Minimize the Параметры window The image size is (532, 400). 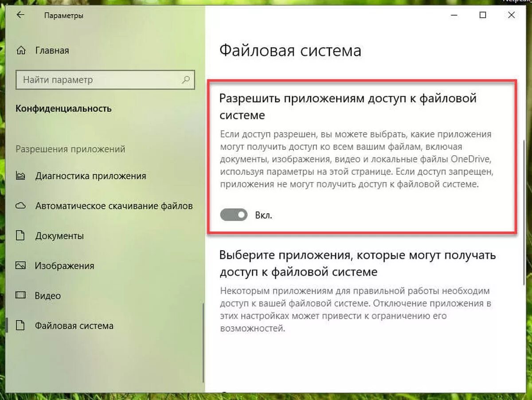click(x=454, y=15)
